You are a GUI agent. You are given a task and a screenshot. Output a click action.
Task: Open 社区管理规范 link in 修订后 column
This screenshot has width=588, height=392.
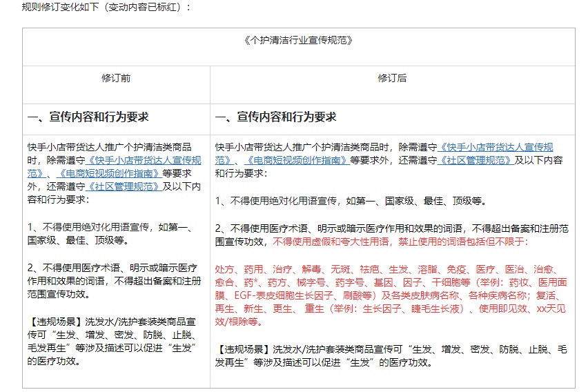[x=476, y=160]
